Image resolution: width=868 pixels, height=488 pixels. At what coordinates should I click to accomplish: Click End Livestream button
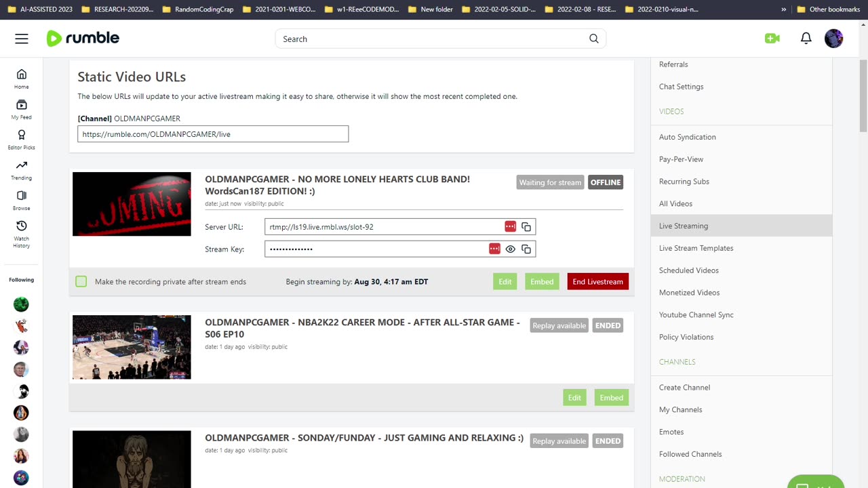click(598, 281)
